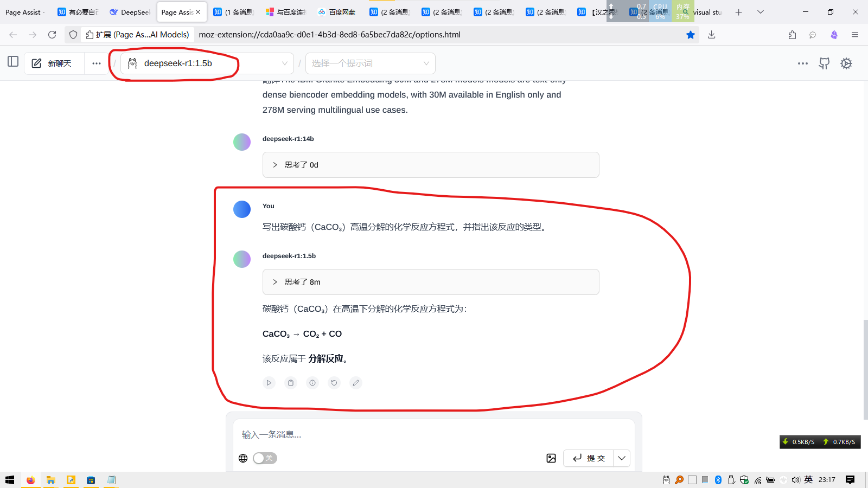Image resolution: width=868 pixels, height=488 pixels.
Task: Open the volume speaker tray icon
Action: point(796,480)
